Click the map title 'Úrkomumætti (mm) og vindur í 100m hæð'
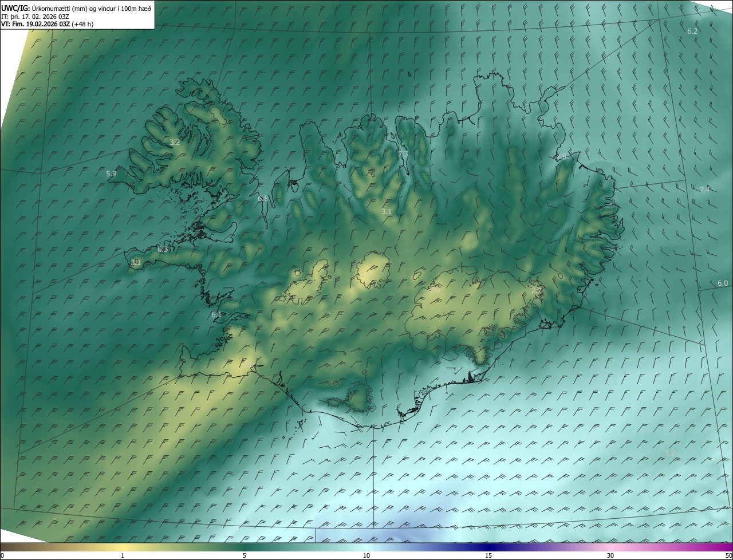This screenshot has height=560, width=733. (x=90, y=8)
